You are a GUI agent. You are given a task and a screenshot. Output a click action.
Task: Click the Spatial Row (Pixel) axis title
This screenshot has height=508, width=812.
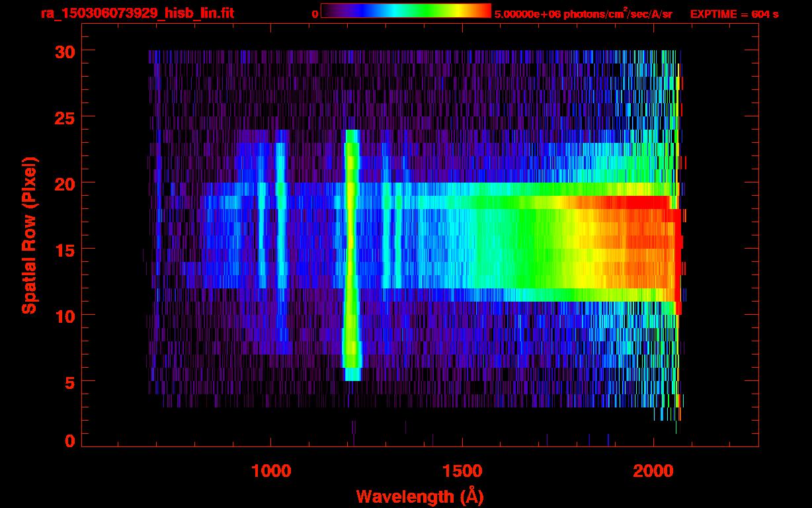pos(29,235)
